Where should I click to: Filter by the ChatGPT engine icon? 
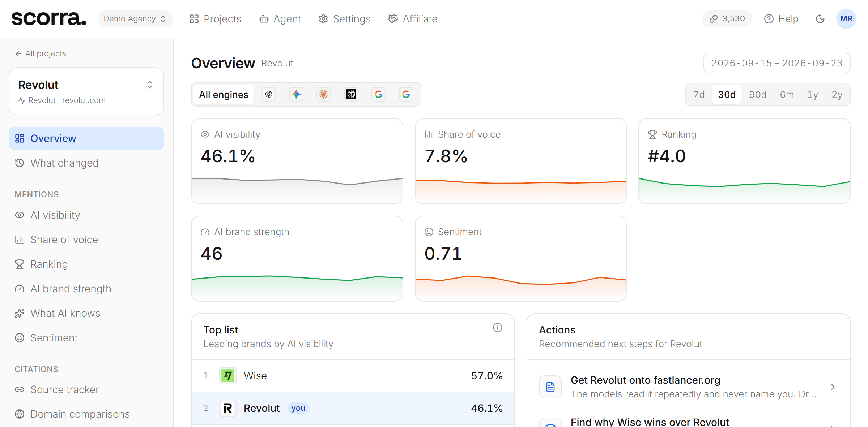tap(269, 94)
